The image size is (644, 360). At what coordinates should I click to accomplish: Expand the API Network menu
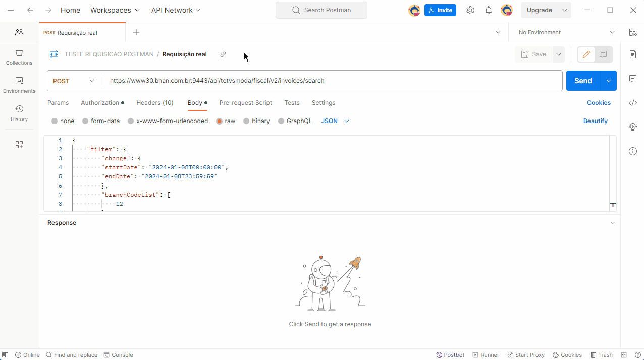176,10
